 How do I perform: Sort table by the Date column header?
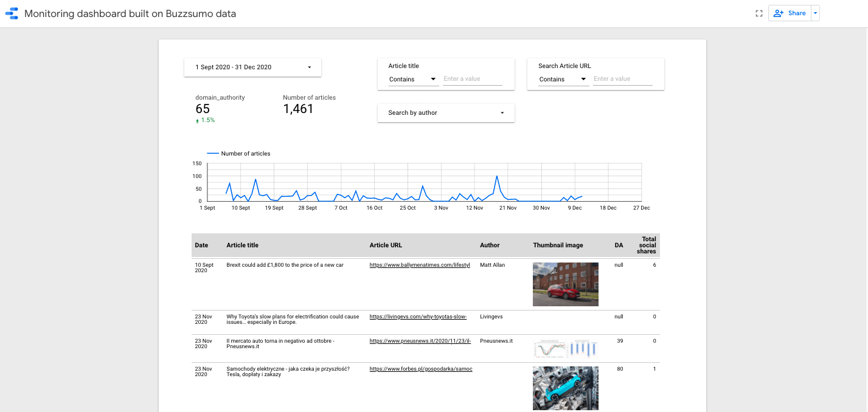tap(201, 245)
